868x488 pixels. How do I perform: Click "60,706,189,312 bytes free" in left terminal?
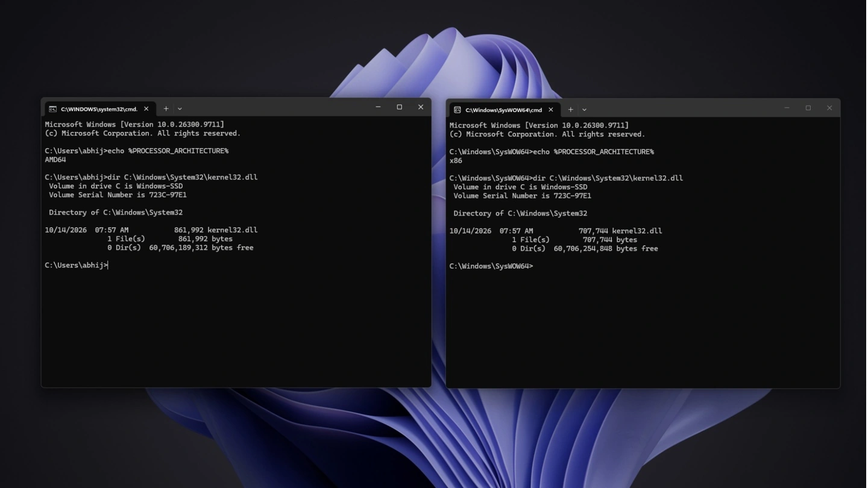pyautogui.click(x=201, y=248)
